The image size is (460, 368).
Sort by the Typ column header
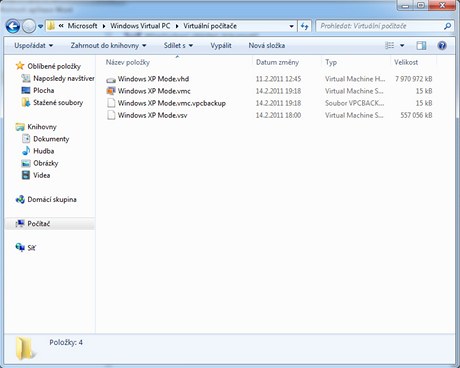pyautogui.click(x=331, y=62)
